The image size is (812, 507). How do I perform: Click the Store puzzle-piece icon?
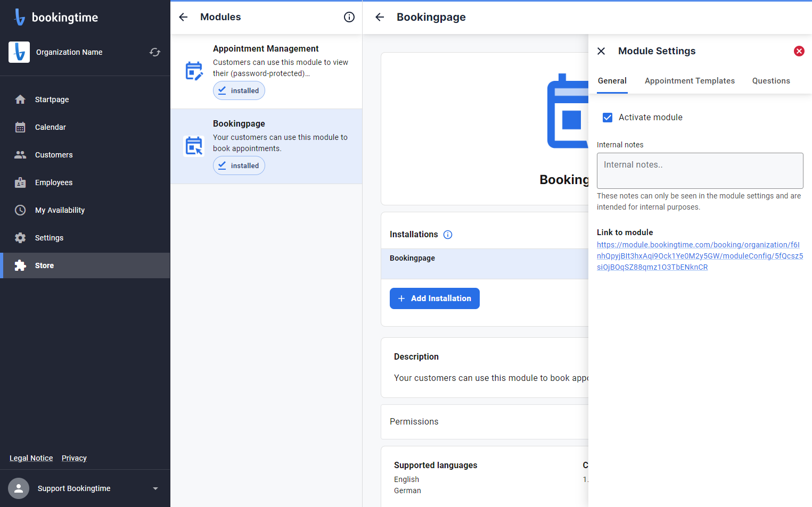pyautogui.click(x=20, y=265)
